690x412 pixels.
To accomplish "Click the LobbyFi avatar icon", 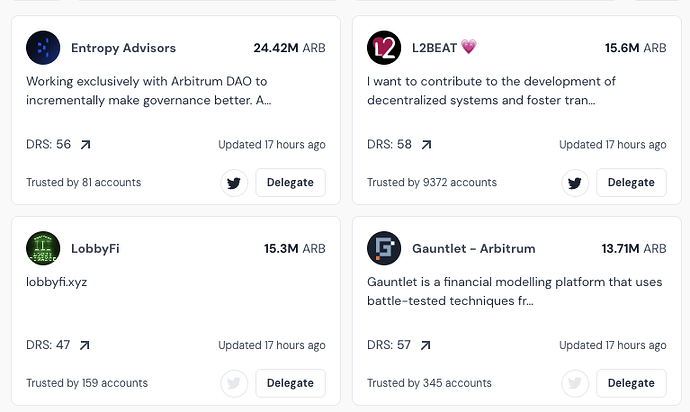I will [43, 248].
